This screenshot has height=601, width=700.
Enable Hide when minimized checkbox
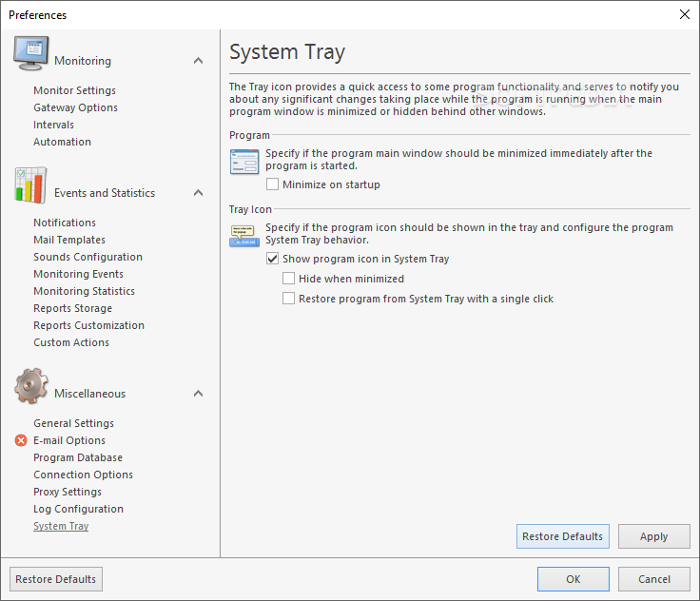[288, 279]
